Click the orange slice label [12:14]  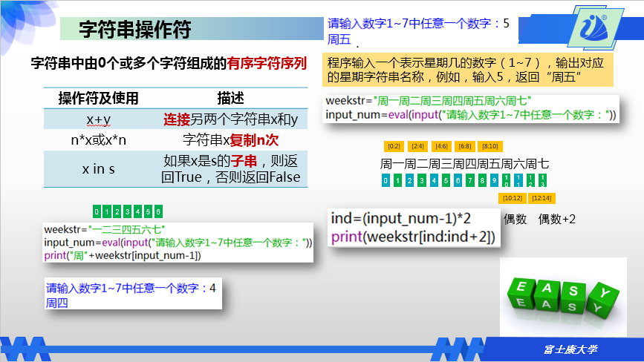(541, 198)
